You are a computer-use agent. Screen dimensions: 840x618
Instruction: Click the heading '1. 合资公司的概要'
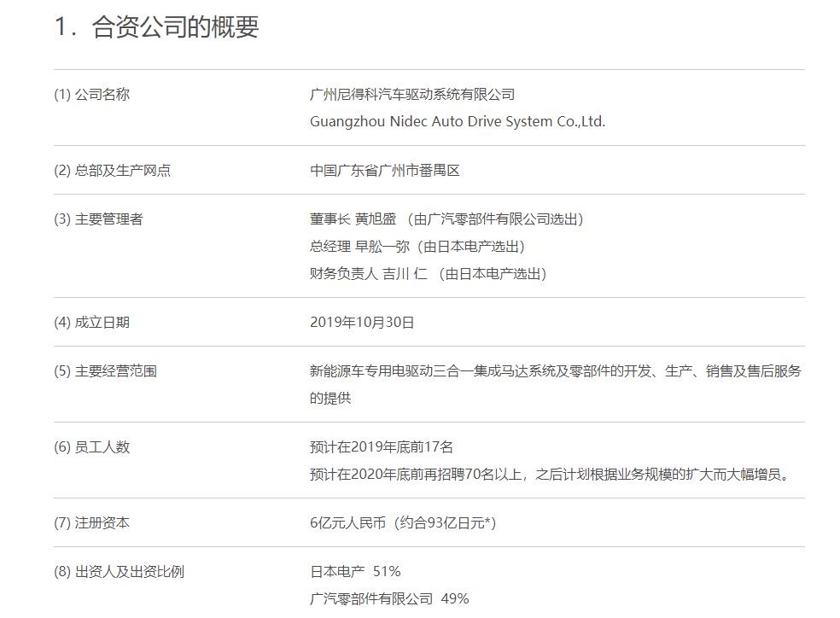(156, 26)
